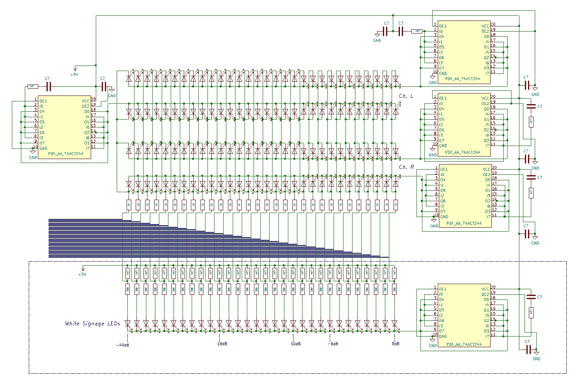Select the GND symbol beneath the two series capacitors

click(377, 37)
